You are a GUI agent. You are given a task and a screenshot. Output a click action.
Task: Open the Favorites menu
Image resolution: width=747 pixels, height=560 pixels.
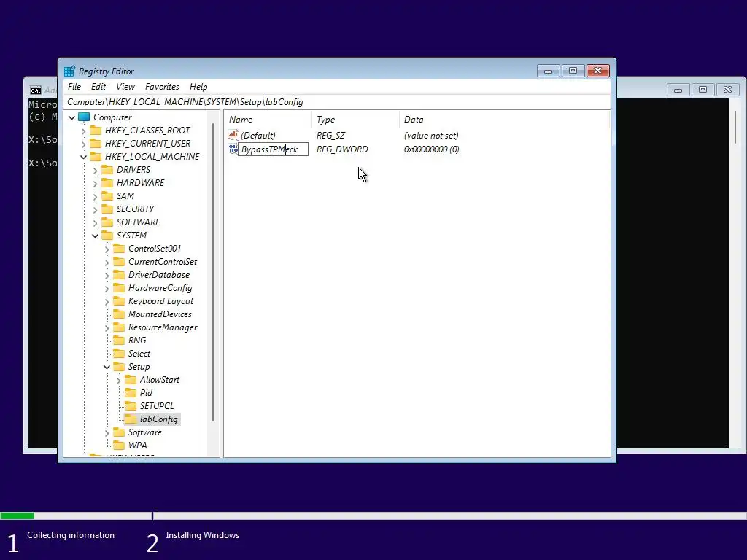point(162,87)
